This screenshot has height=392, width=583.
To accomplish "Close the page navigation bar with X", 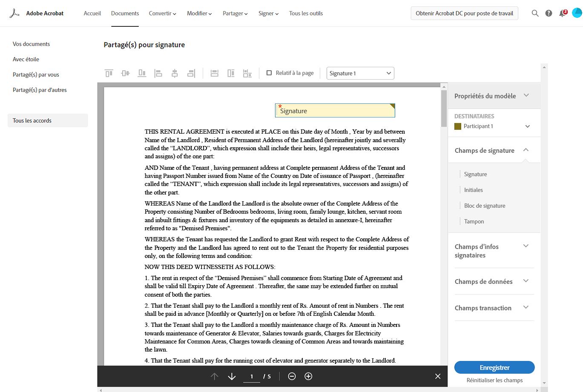I will click(x=438, y=376).
